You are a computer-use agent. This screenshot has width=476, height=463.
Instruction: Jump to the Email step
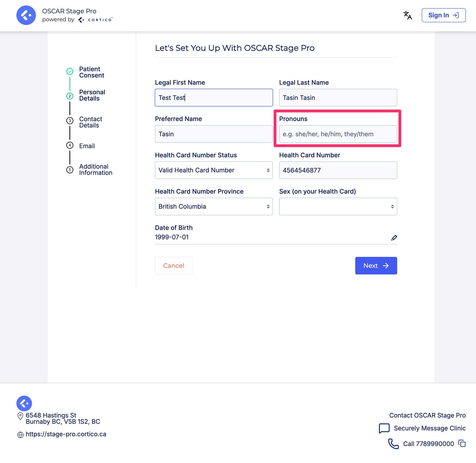point(87,146)
